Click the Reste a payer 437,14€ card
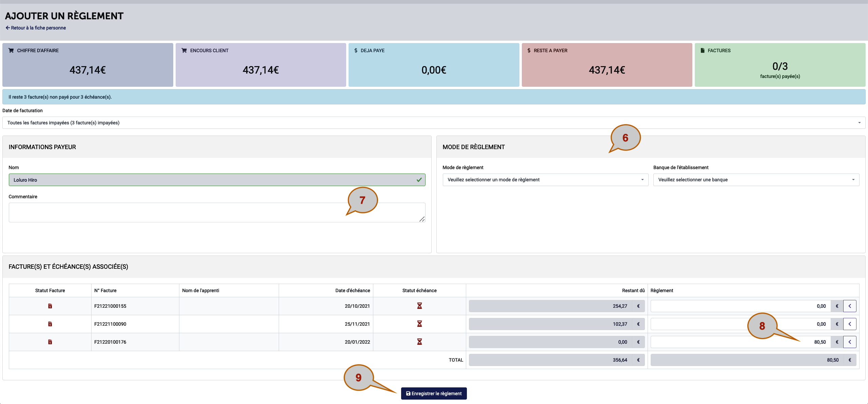 coord(607,65)
